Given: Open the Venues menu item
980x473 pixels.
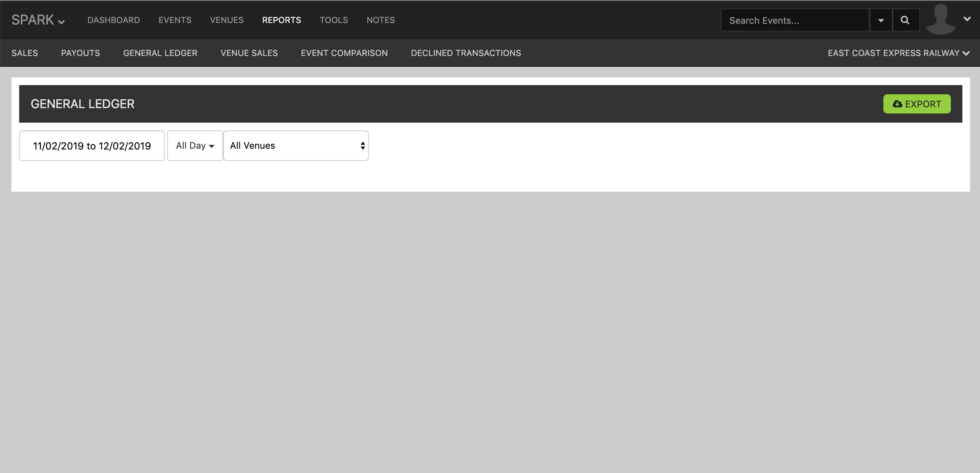Looking at the screenshot, I should tap(227, 20).
